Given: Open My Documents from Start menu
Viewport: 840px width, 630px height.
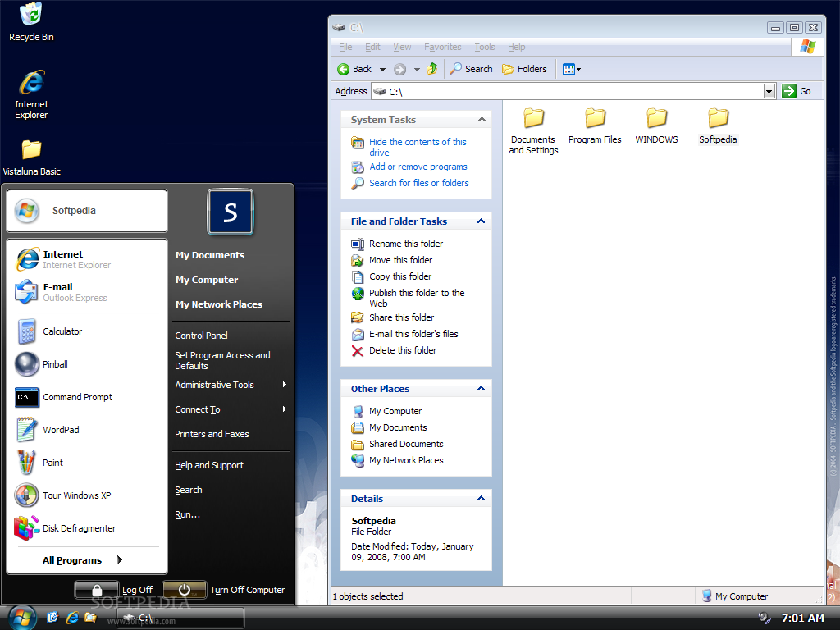Looking at the screenshot, I should pyautogui.click(x=209, y=255).
